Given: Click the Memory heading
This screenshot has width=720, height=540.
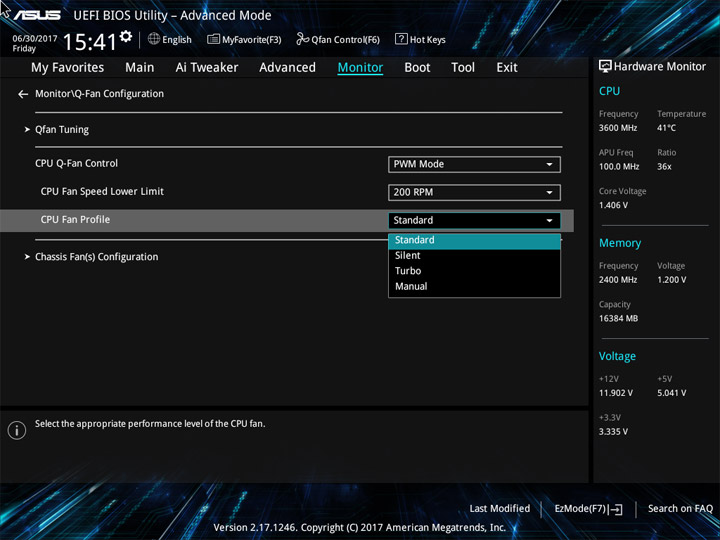Looking at the screenshot, I should (620, 243).
